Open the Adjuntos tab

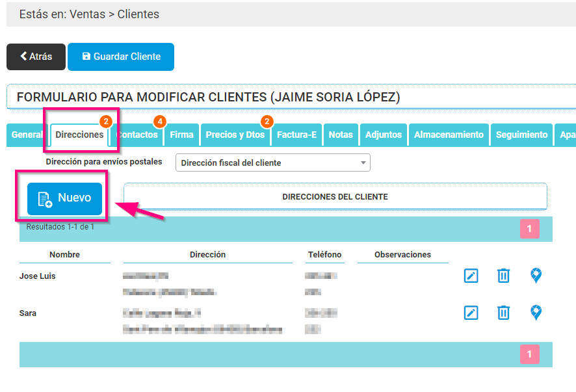click(383, 135)
